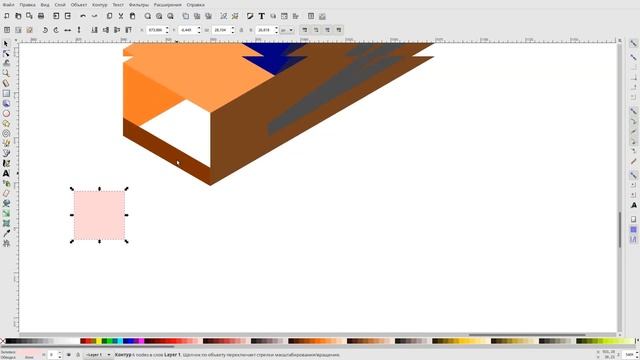640x360 pixels.
Task: Click the selected pink square on canvas
Action: pyautogui.click(x=99, y=215)
